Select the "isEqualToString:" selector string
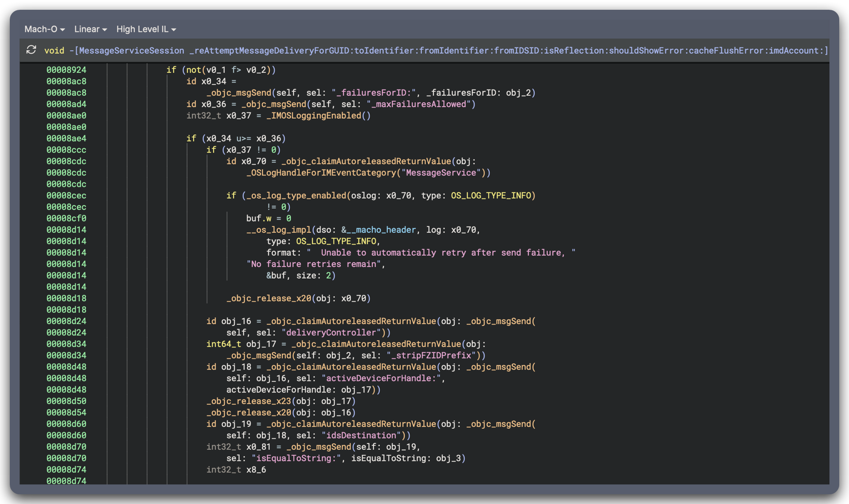The height and width of the screenshot is (504, 849). click(296, 459)
